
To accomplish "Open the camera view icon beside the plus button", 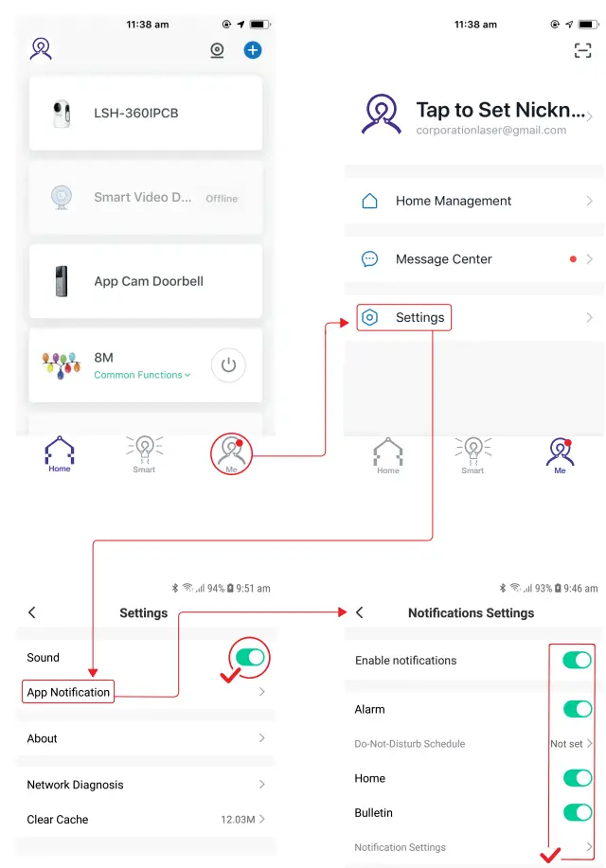I will (x=217, y=50).
